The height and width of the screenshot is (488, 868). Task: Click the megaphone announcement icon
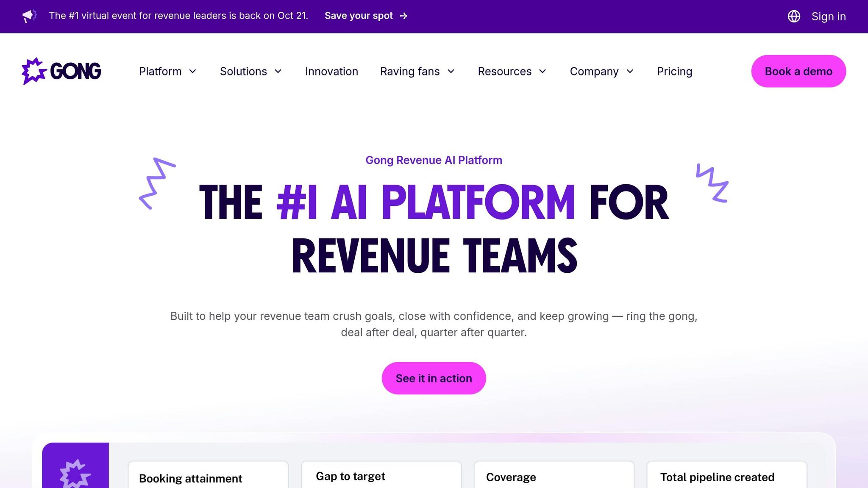click(x=29, y=16)
